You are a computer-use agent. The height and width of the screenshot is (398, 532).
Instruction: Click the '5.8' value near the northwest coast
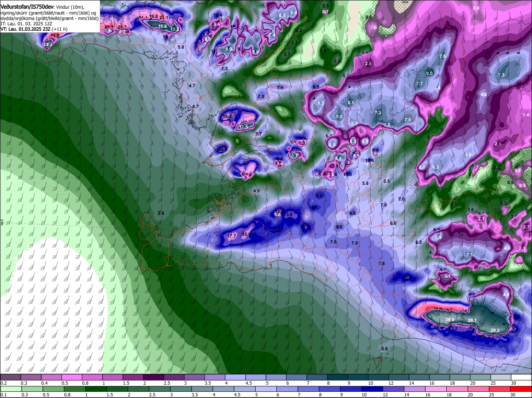point(181,47)
